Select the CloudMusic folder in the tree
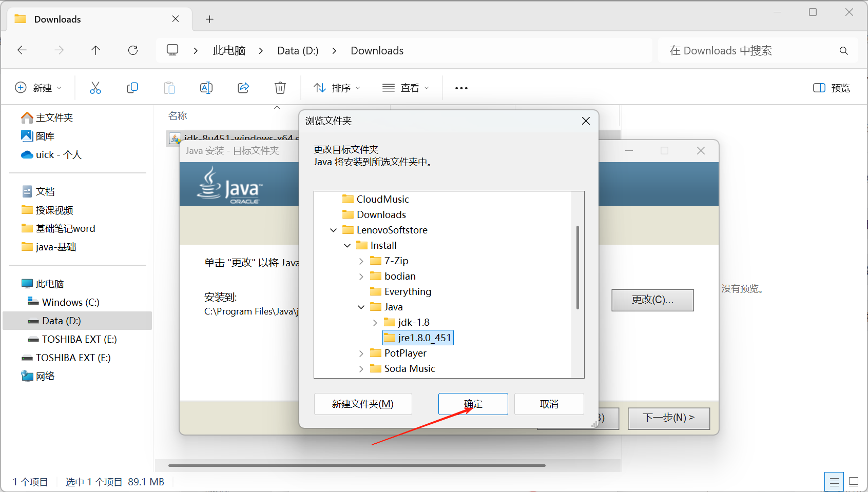This screenshot has height=492, width=868. click(x=376, y=199)
